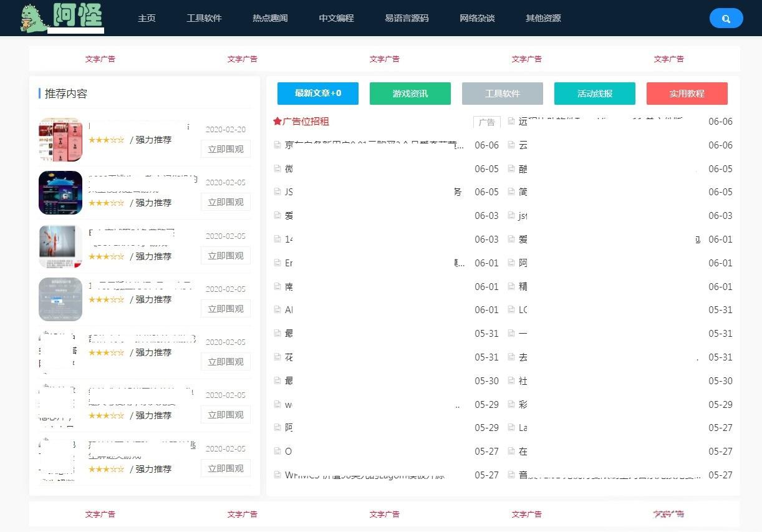The image size is (762, 532).
Task: Click document icon before article starting 京东
Action: (x=277, y=145)
